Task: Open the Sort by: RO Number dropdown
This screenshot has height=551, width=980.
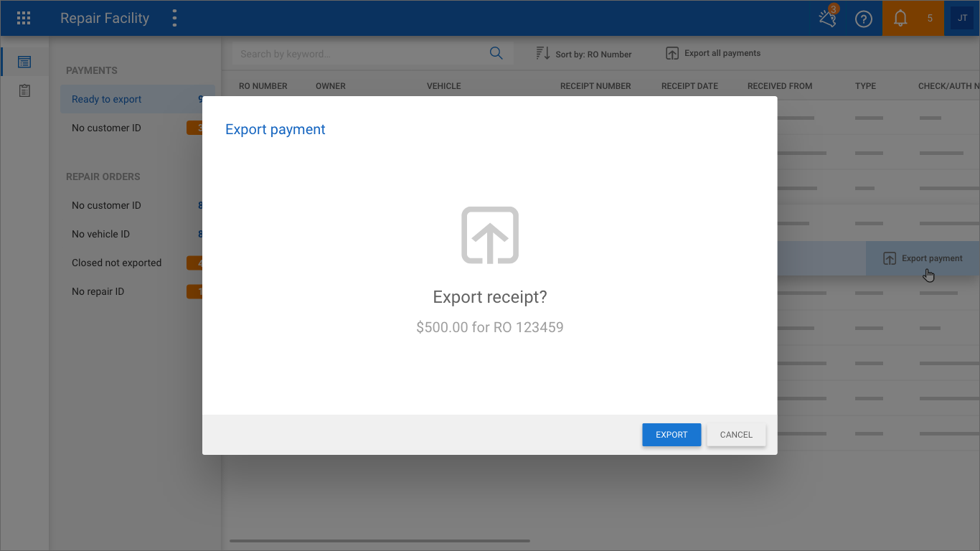Action: 584,54
